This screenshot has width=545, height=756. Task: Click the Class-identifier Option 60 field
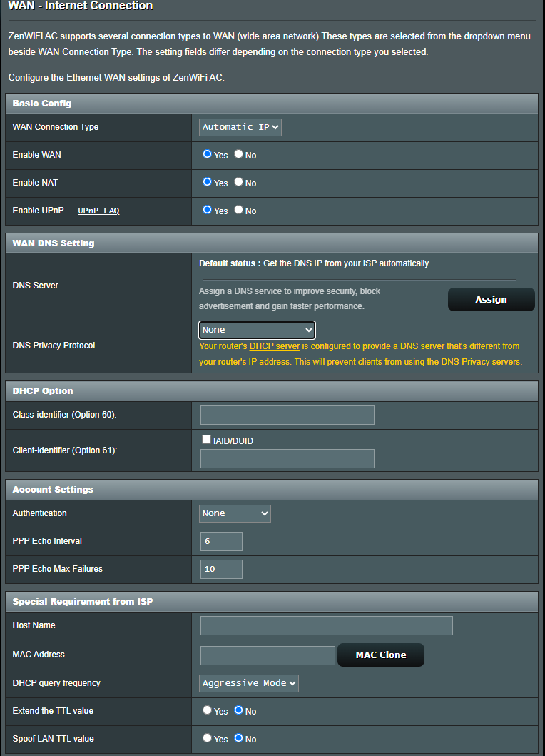[287, 415]
